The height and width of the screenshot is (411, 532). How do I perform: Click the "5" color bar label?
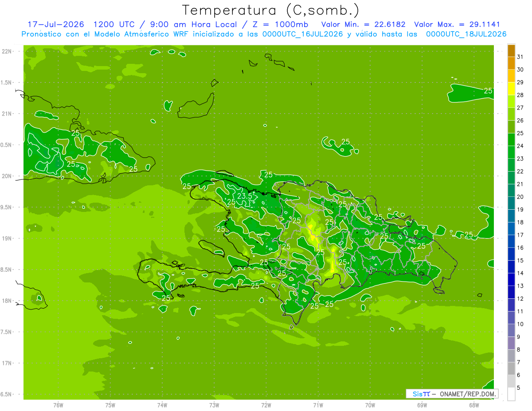pos(519,388)
